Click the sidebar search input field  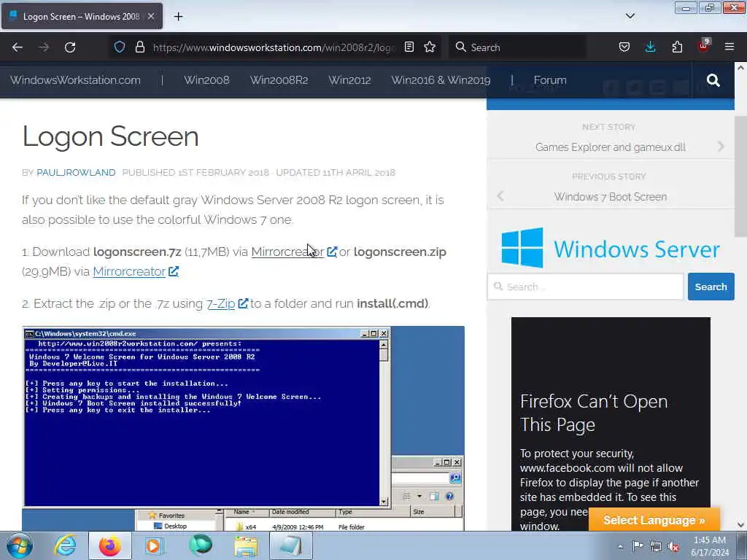click(x=585, y=287)
